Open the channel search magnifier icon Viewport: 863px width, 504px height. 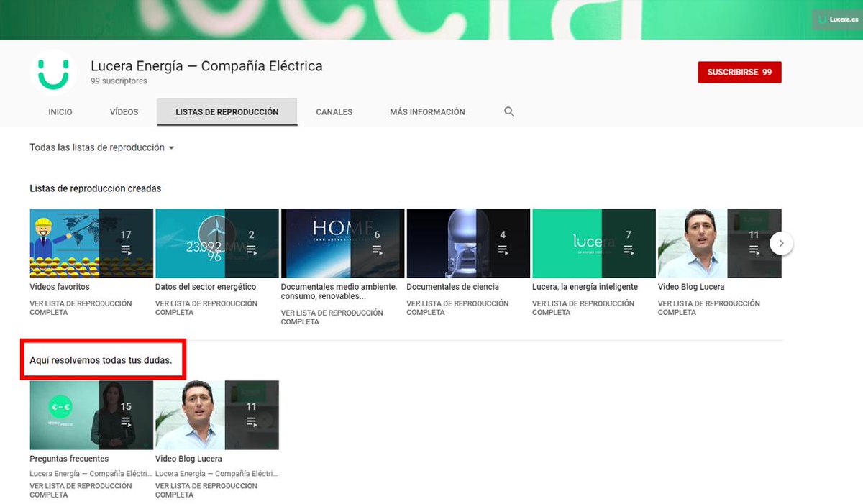(x=509, y=112)
